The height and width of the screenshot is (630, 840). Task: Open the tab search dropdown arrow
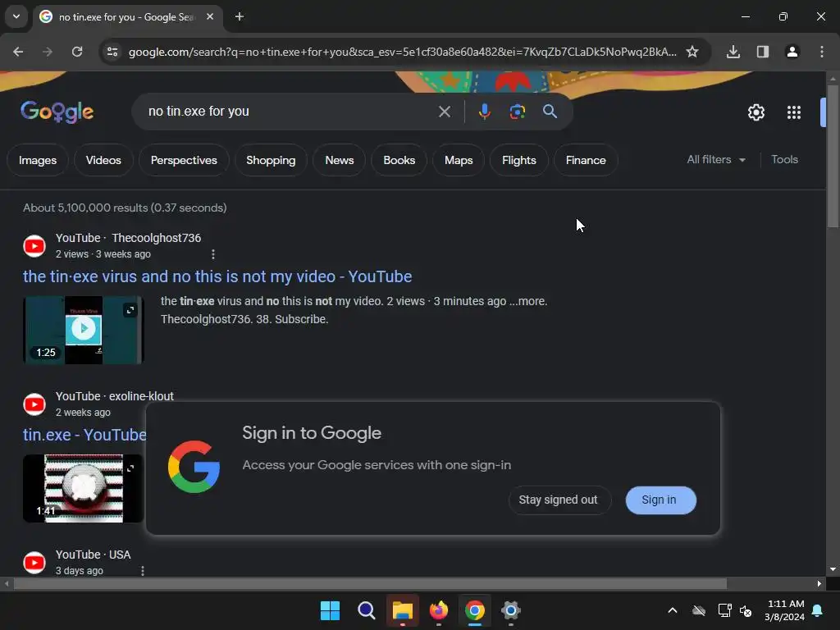click(16, 16)
